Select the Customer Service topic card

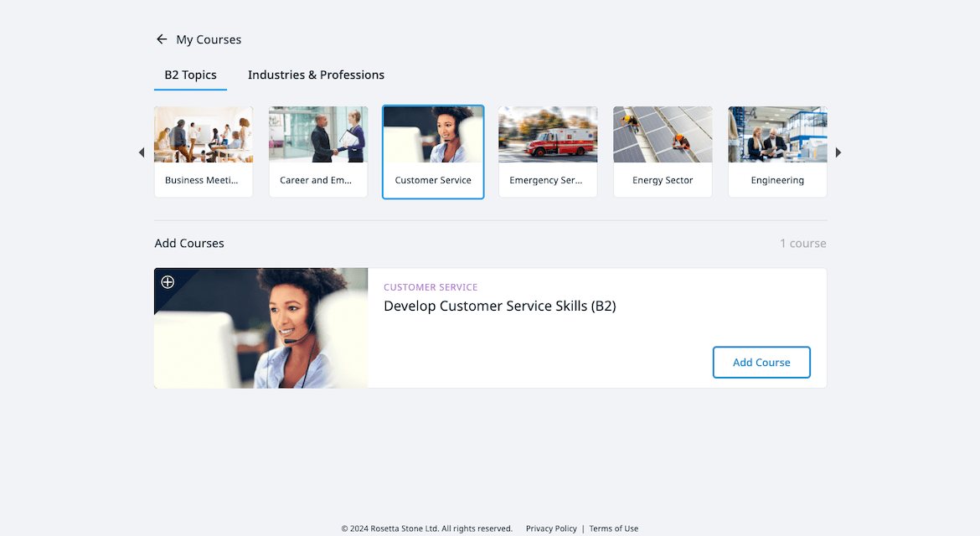click(433, 152)
